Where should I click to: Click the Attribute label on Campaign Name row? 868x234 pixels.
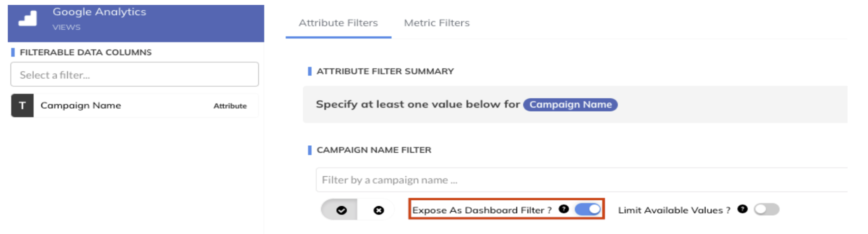point(230,106)
